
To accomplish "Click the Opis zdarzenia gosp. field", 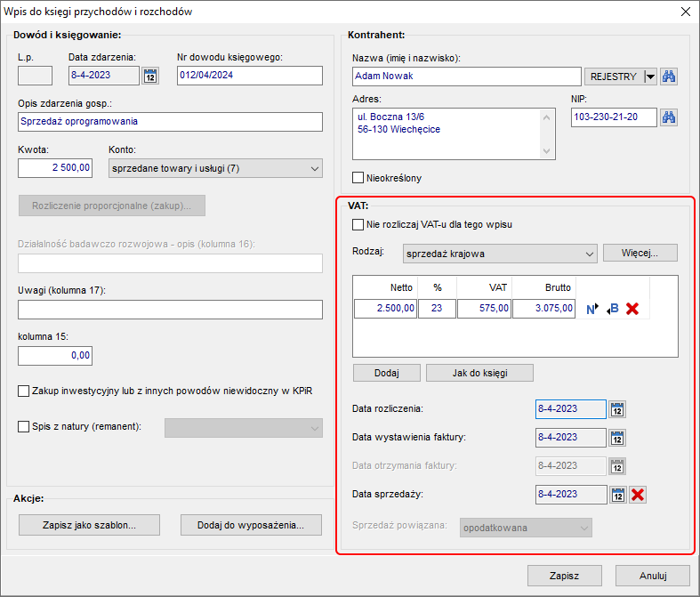I will coord(170,122).
